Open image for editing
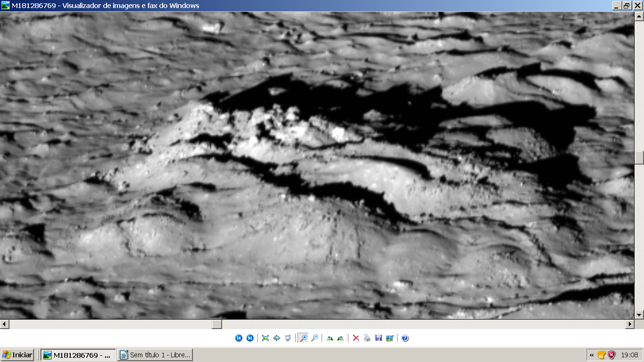This screenshot has width=644, height=362. click(x=390, y=338)
